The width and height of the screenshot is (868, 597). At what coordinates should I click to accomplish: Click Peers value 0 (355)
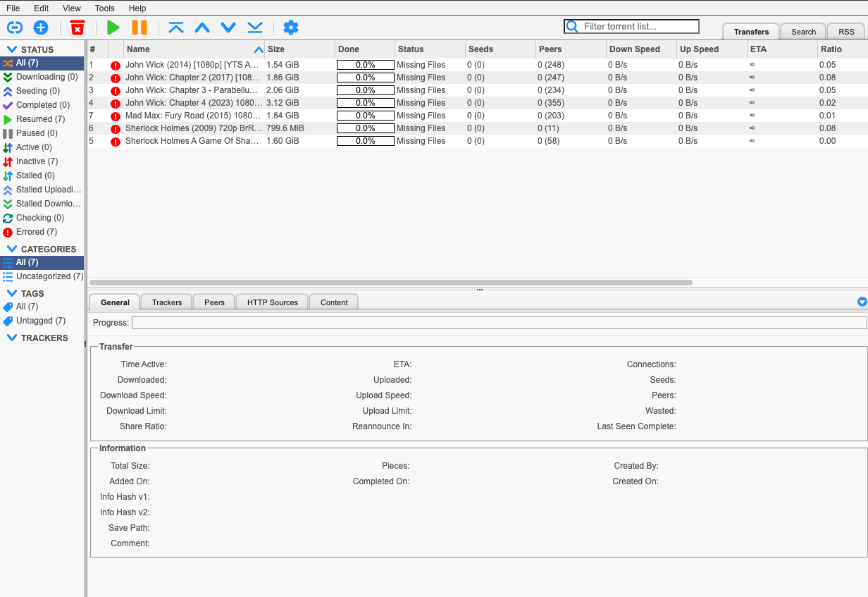(551, 103)
